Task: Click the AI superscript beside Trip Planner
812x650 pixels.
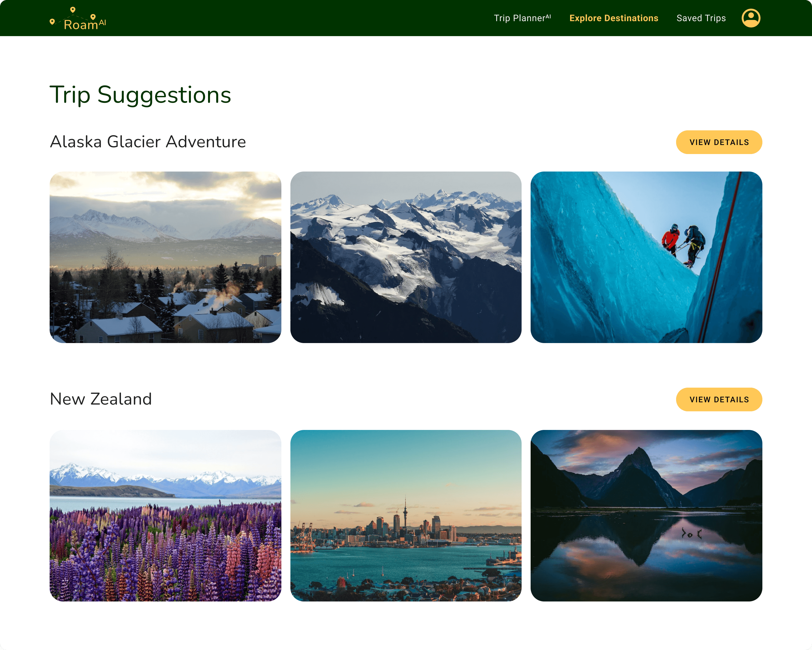Action: coord(548,16)
